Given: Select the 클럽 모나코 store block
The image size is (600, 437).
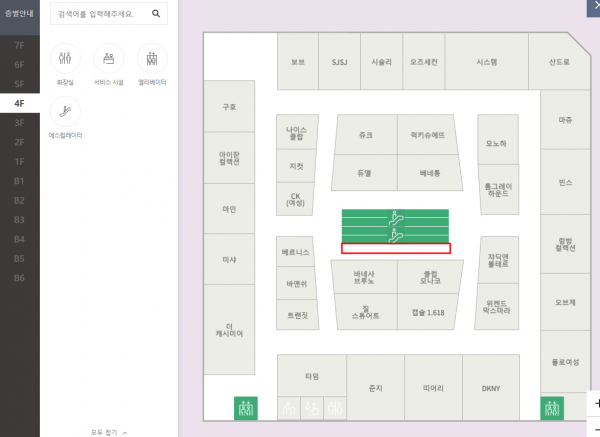Looking at the screenshot, I should point(430,277).
